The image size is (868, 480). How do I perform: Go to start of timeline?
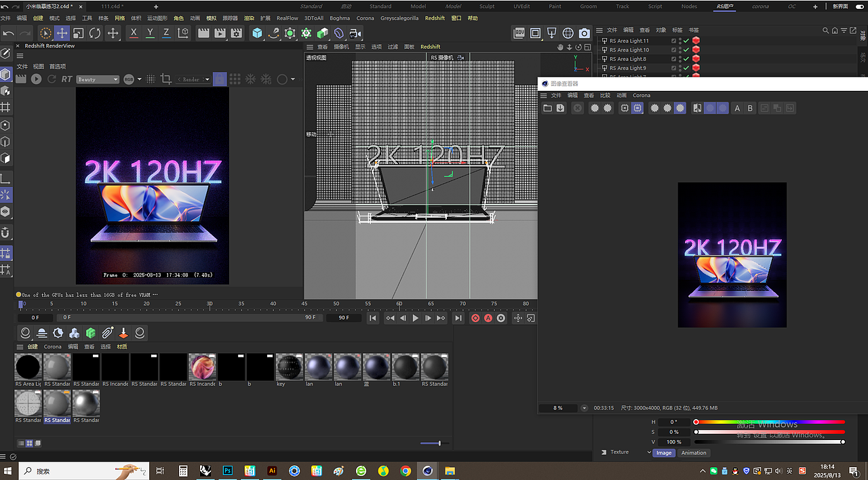[372, 318]
